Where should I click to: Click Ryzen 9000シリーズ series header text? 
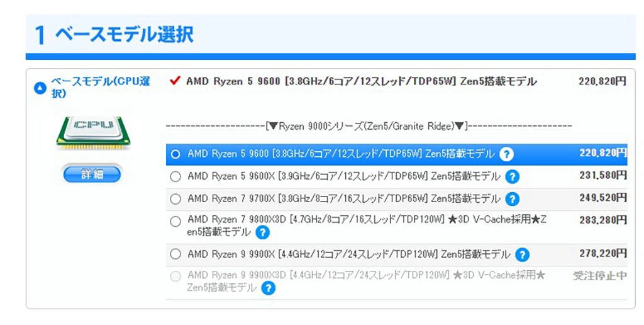click(x=369, y=126)
